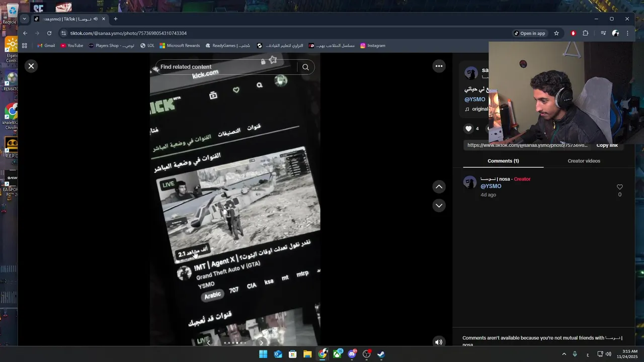Image resolution: width=644 pixels, height=362 pixels.
Task: Show the next slide in the photo carousel
Action: tap(261, 343)
